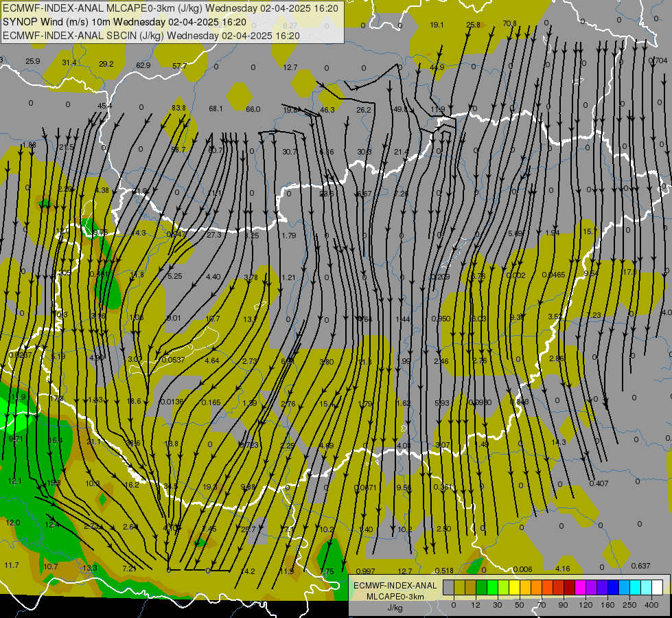The height and width of the screenshot is (618, 672).
Task: Click the map value 0.006
Action: click(522, 569)
